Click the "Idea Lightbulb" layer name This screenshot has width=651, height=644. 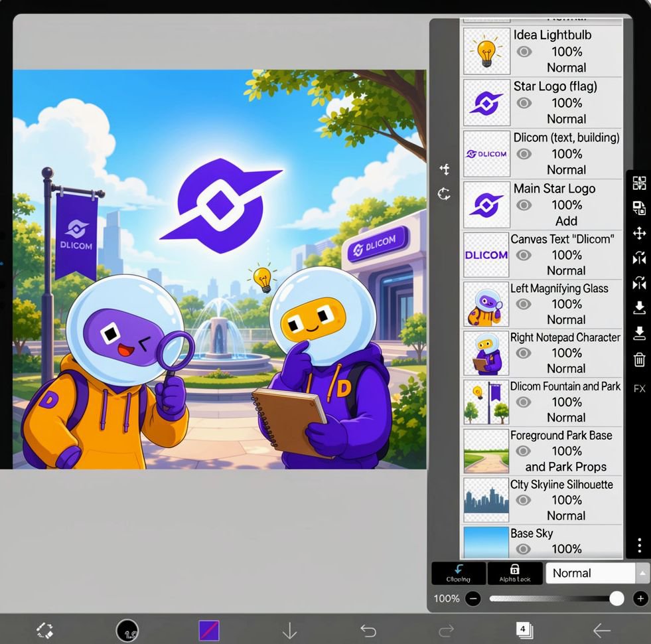pos(552,35)
